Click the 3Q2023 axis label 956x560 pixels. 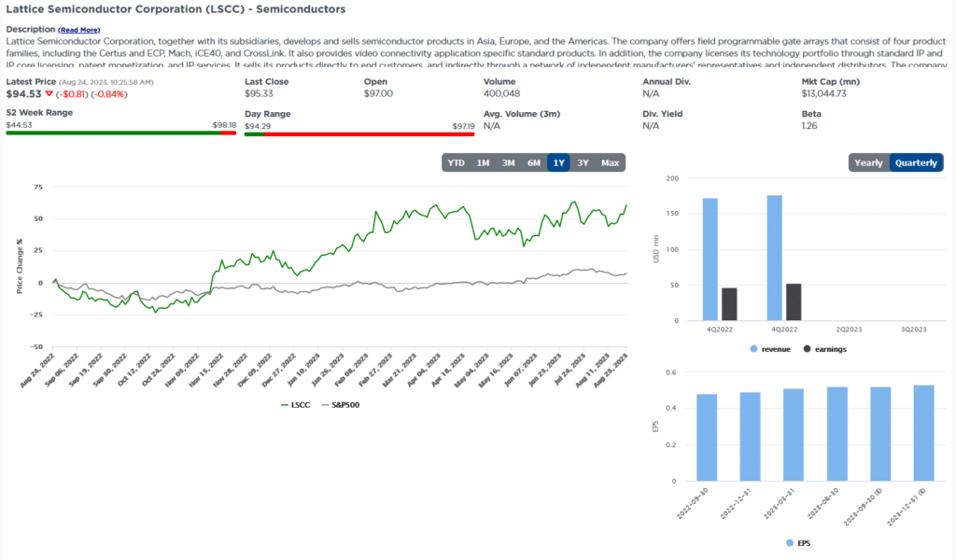click(913, 329)
